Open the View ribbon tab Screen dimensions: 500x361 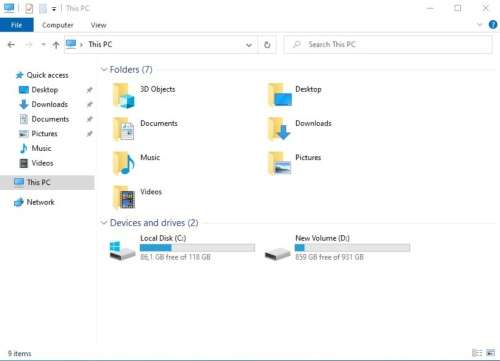98,25
